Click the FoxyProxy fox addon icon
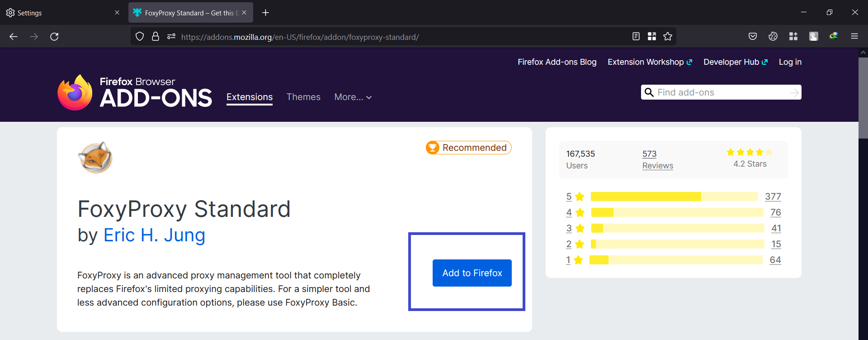Image resolution: width=868 pixels, height=340 pixels. tap(95, 158)
